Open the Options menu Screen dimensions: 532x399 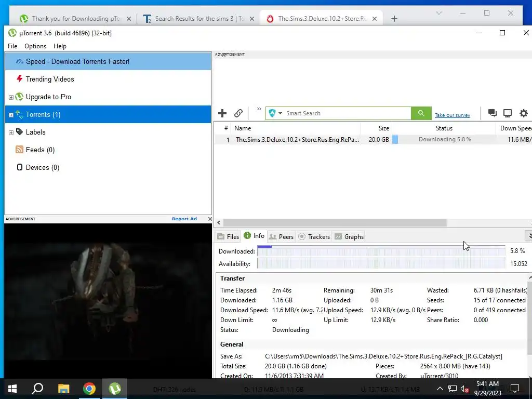click(x=35, y=46)
